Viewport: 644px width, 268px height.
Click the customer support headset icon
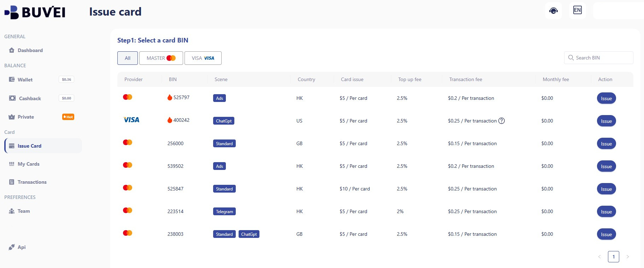(x=553, y=11)
